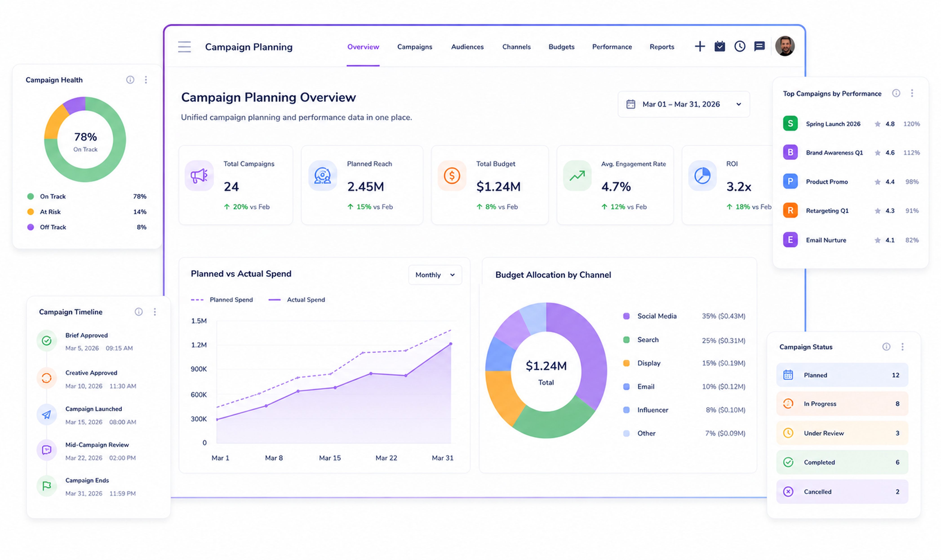
Task: Switch to the Campaigns tab
Action: click(x=414, y=47)
